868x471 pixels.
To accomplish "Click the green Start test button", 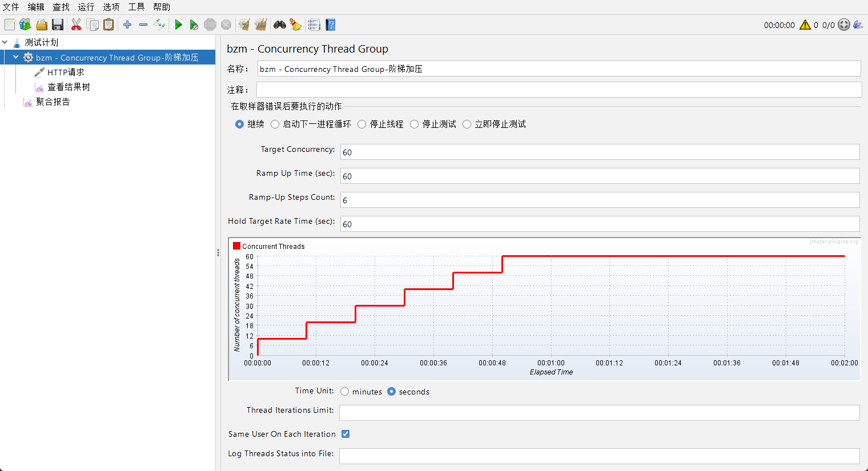I will (x=179, y=25).
